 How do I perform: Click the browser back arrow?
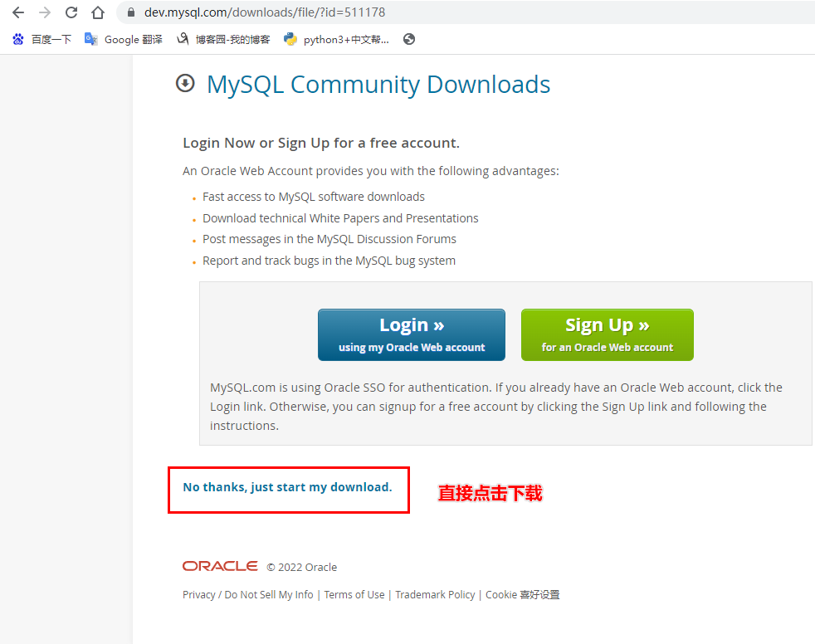click(x=18, y=12)
